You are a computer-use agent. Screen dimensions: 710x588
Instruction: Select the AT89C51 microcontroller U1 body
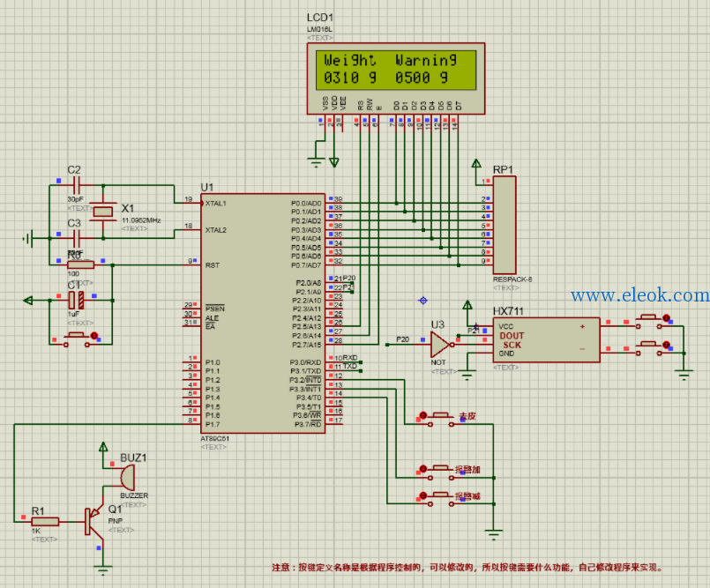[263, 313]
